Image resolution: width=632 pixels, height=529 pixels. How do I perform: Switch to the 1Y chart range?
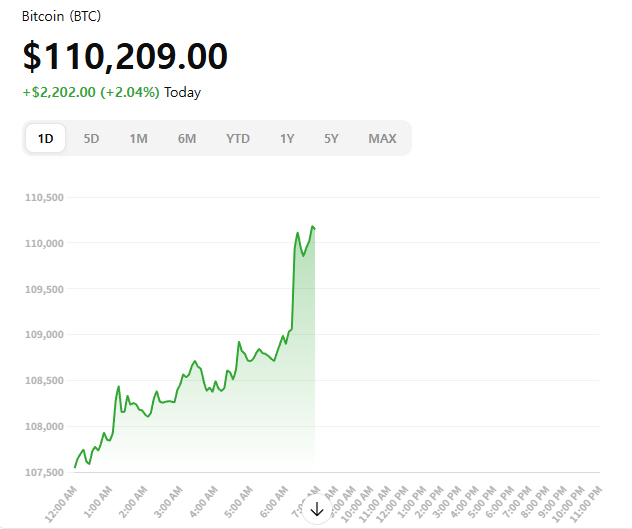(287, 138)
